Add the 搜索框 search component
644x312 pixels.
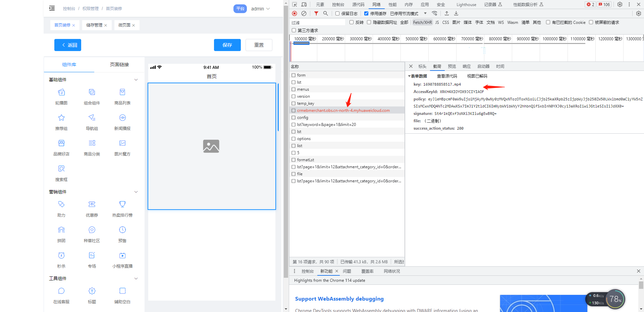61,173
